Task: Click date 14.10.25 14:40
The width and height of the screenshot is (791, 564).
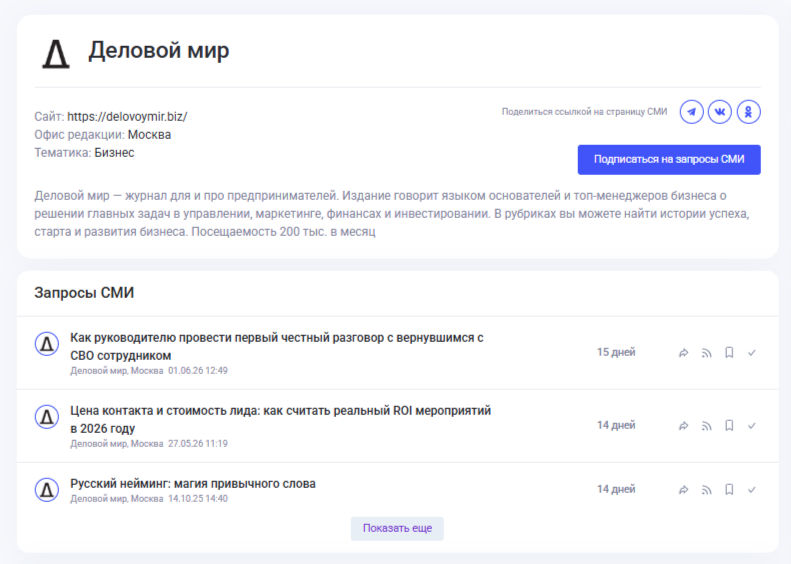Action: point(198,498)
